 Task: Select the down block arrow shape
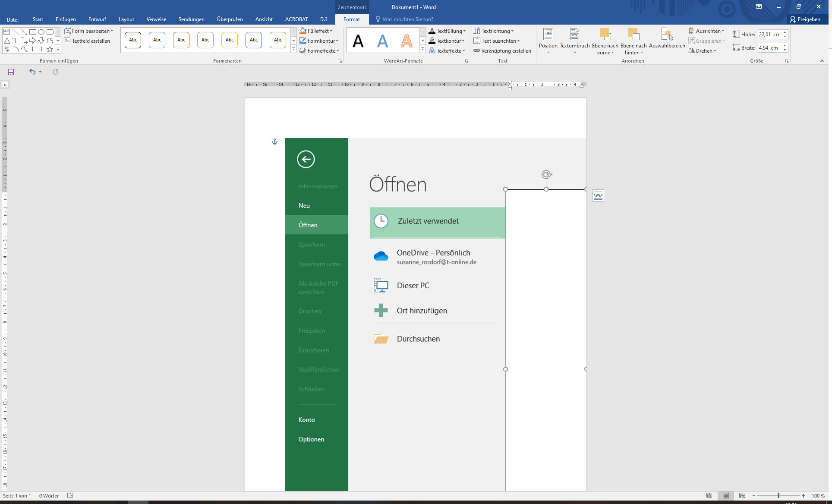coord(41,41)
